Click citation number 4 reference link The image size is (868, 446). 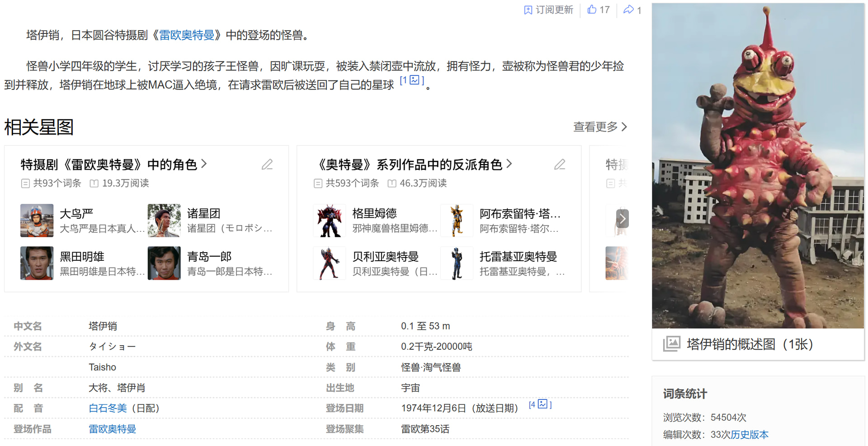point(533,404)
